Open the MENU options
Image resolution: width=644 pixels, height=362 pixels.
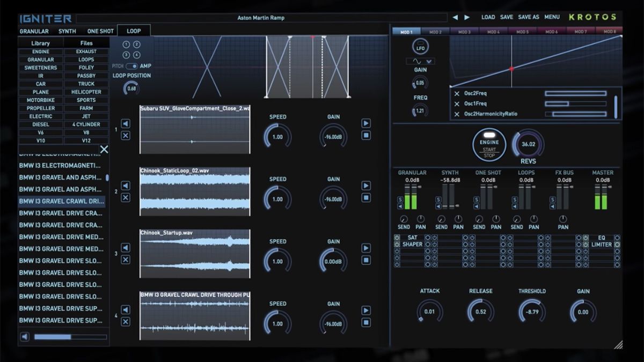552,17
